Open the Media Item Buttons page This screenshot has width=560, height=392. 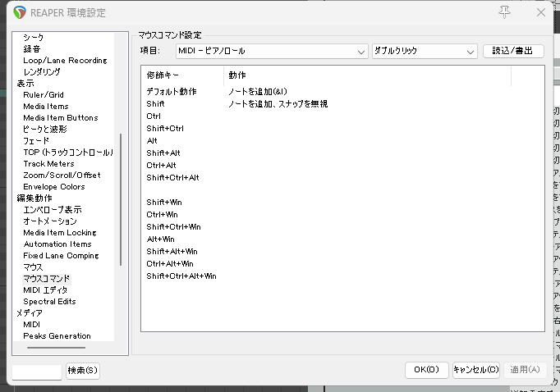pos(61,118)
